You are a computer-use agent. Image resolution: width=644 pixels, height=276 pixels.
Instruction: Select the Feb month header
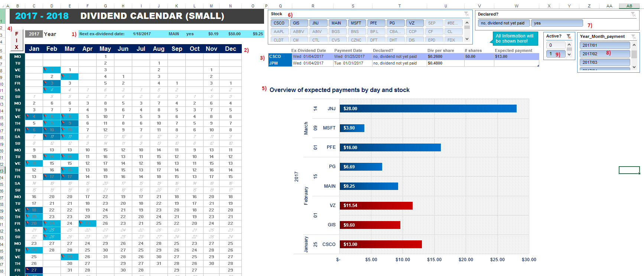(52, 49)
